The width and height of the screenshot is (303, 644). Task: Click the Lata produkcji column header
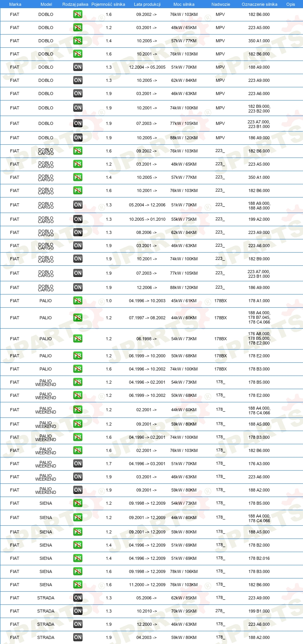147,4
